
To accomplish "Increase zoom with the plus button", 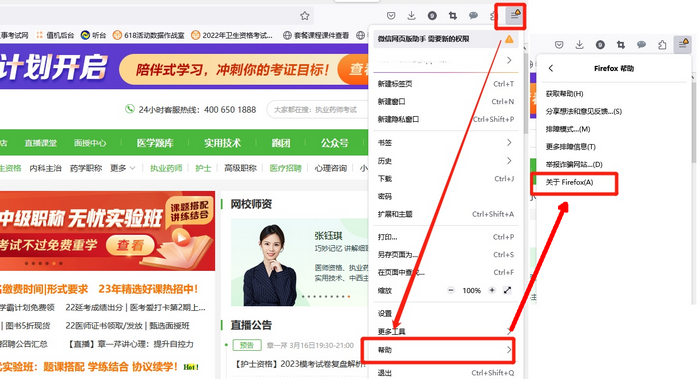I will (492, 290).
